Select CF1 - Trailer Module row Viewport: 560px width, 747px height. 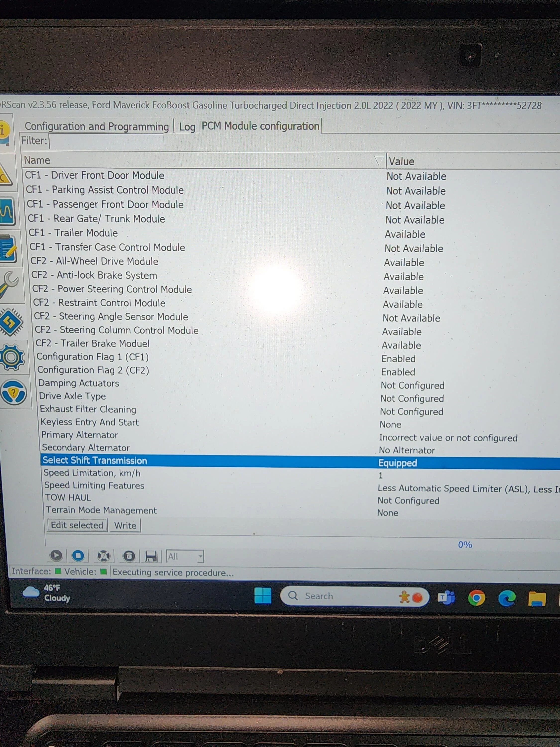click(294, 233)
